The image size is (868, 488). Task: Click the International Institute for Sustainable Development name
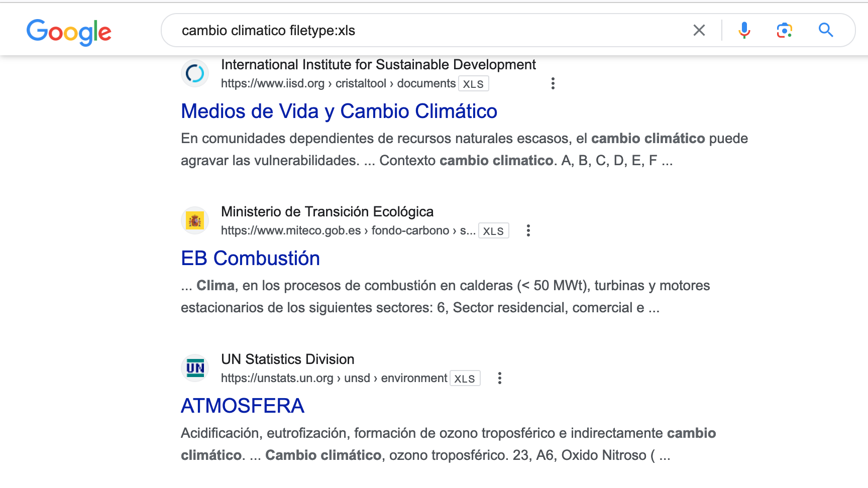pyautogui.click(x=378, y=65)
